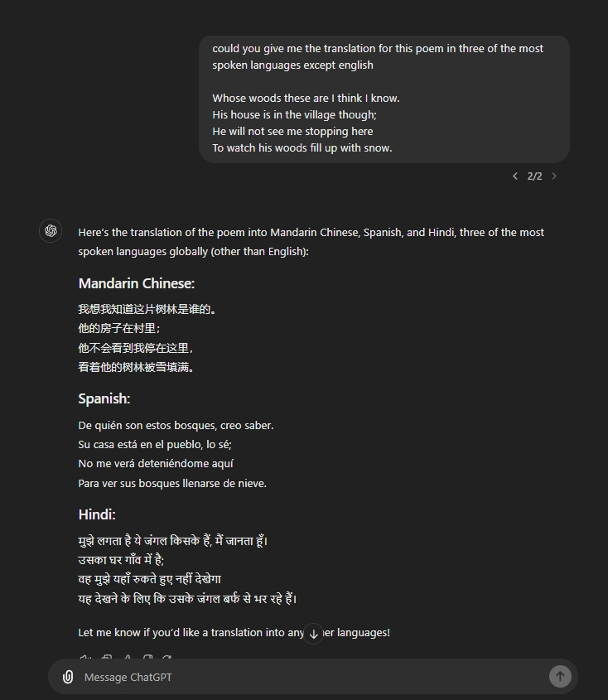Click the ChatGPT logo avatar beside the response
The width and height of the screenshot is (608, 700).
pos(51,231)
